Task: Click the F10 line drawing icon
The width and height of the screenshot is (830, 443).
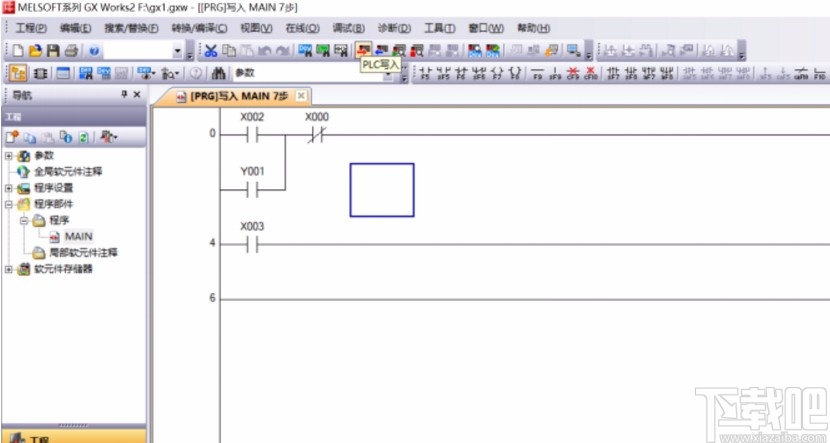Action: 819,74
